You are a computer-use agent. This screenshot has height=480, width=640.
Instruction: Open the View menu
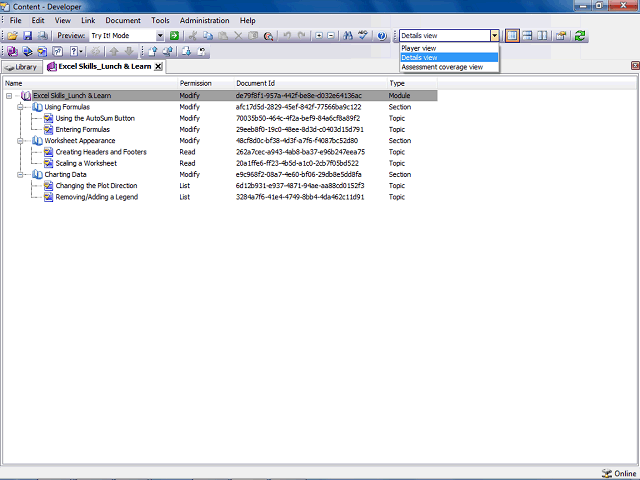(x=62, y=20)
